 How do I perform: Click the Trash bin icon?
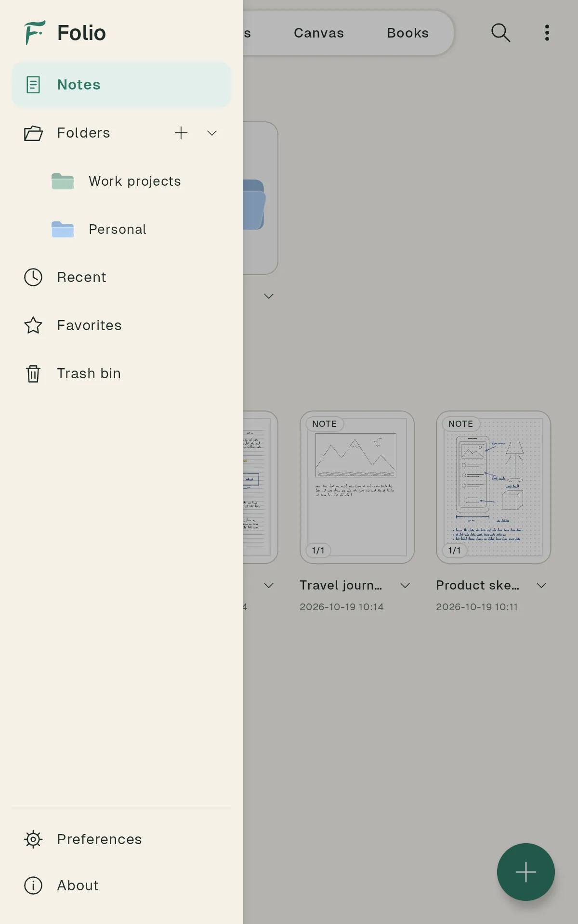[x=33, y=373]
